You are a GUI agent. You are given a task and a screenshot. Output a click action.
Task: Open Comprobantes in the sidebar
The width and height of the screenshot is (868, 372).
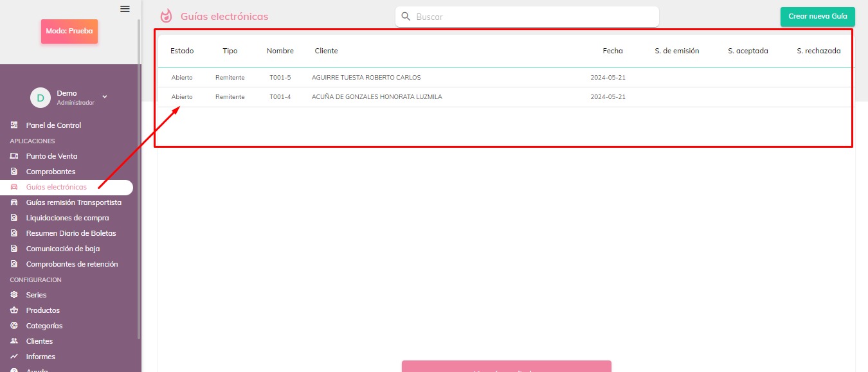click(50, 172)
